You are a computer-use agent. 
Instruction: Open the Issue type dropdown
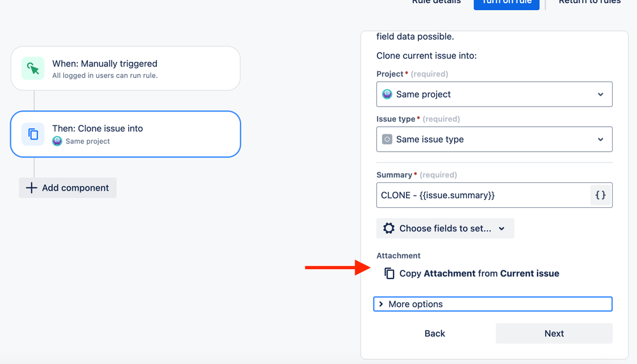click(494, 140)
